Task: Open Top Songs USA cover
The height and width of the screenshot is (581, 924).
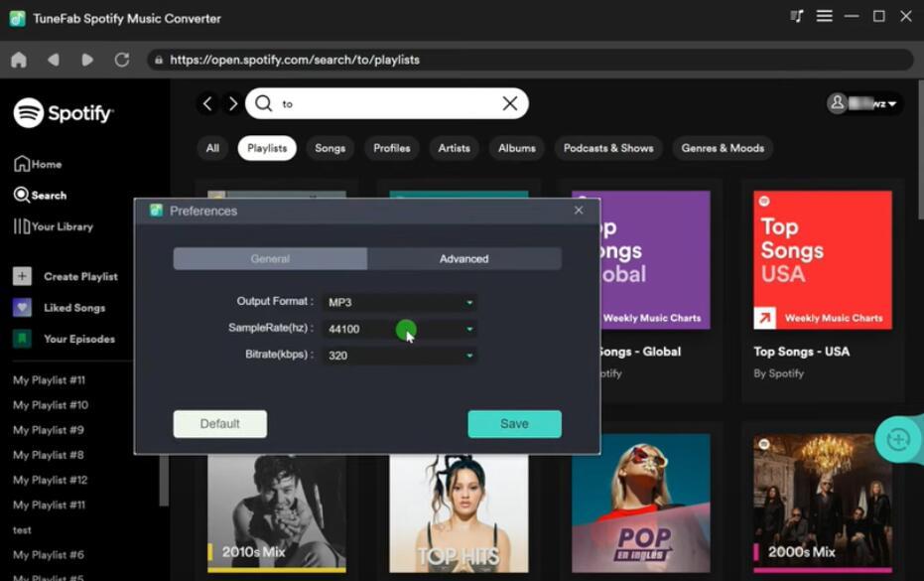Action: 823,259
